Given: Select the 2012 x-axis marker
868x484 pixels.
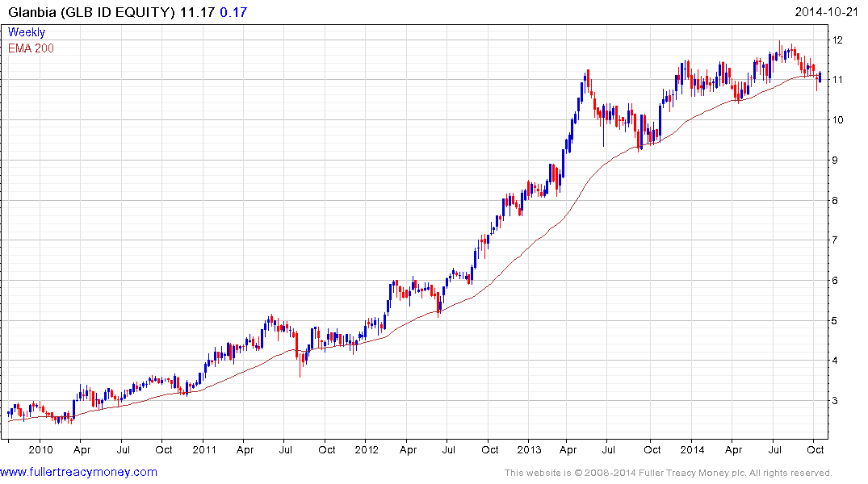Looking at the screenshot, I should tap(367, 449).
